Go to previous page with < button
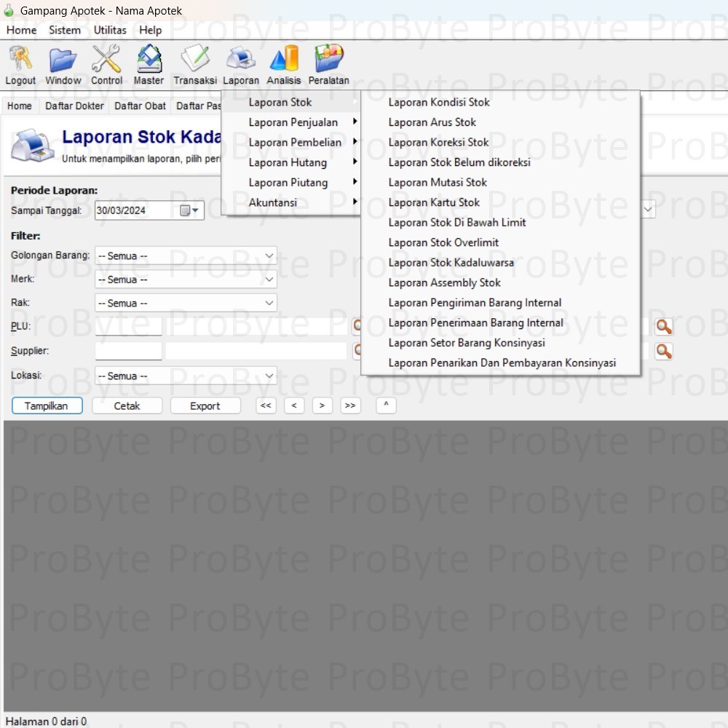The height and width of the screenshot is (728, 728). click(x=294, y=405)
